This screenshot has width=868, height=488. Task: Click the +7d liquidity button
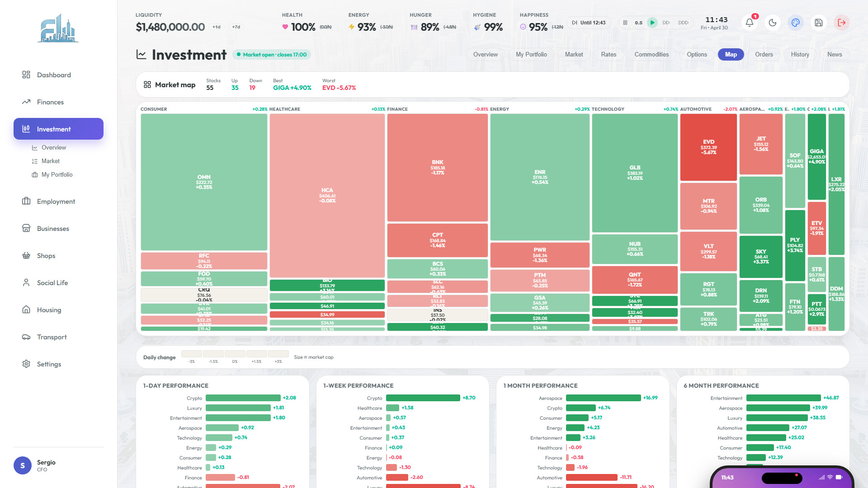point(236,27)
